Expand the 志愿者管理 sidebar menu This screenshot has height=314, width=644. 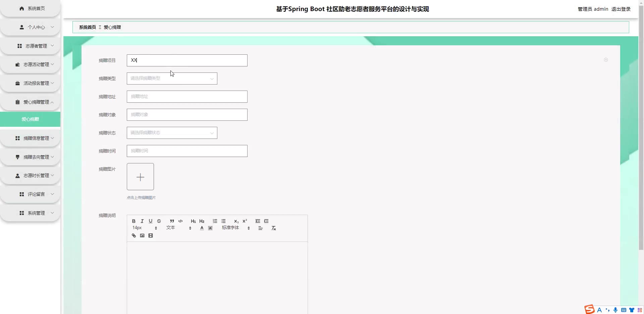[x=30, y=46]
